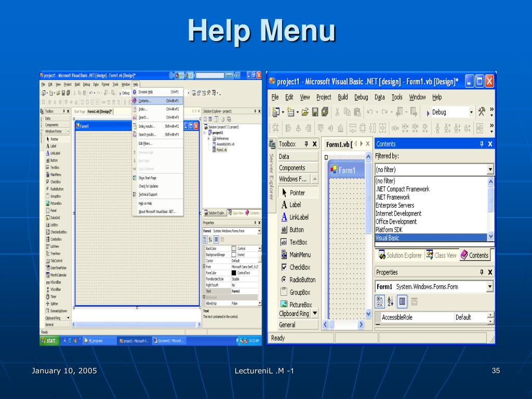Click the Cut scissors icon in right window
The height and width of the screenshot is (399, 532).
[x=337, y=112]
